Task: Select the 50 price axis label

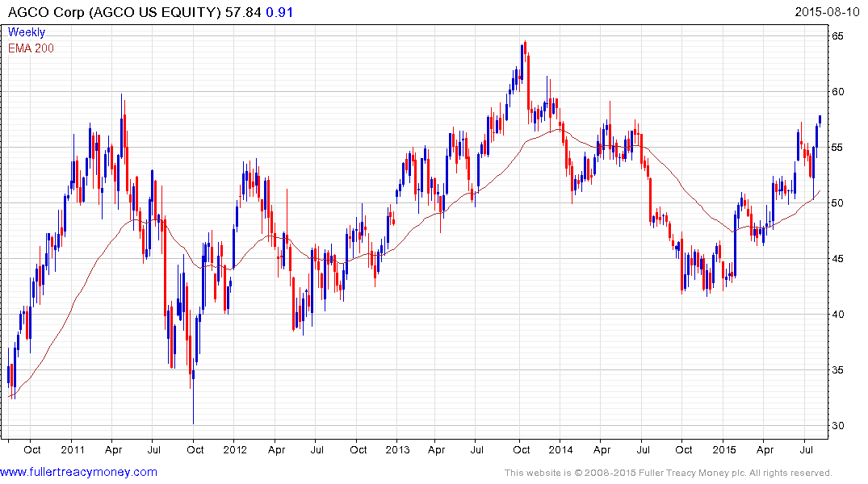Action: tap(839, 203)
